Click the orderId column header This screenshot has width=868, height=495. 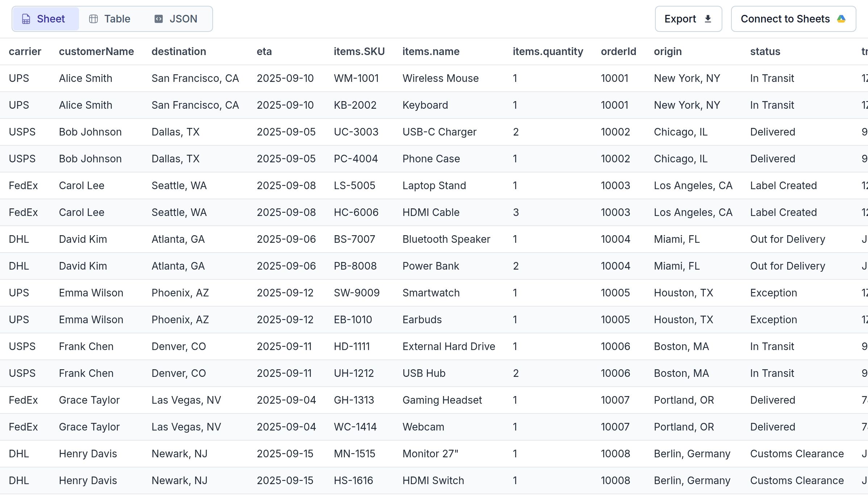(x=618, y=51)
